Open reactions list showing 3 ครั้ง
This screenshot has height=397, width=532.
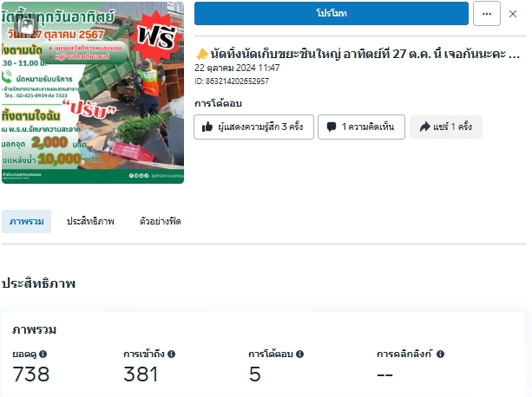[x=253, y=127]
